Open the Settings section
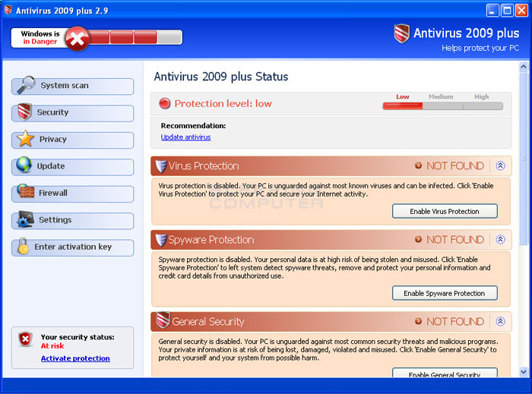Image resolution: width=532 pixels, height=394 pixels. pos(73,221)
